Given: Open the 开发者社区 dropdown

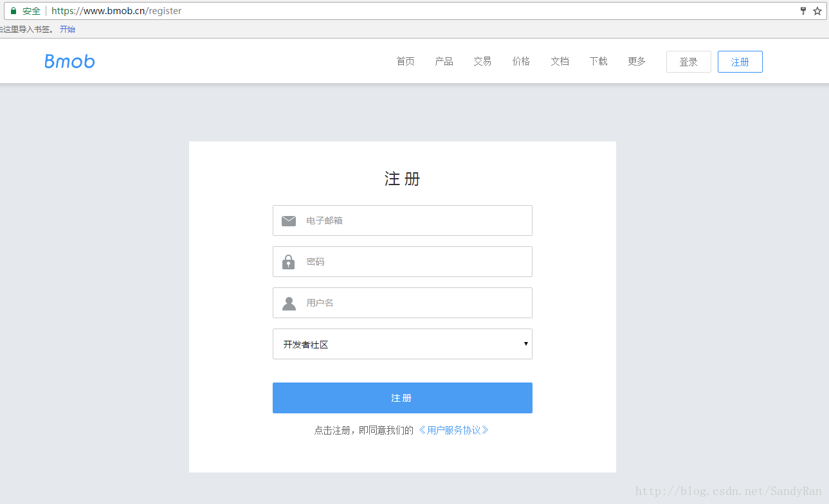Looking at the screenshot, I should point(403,344).
